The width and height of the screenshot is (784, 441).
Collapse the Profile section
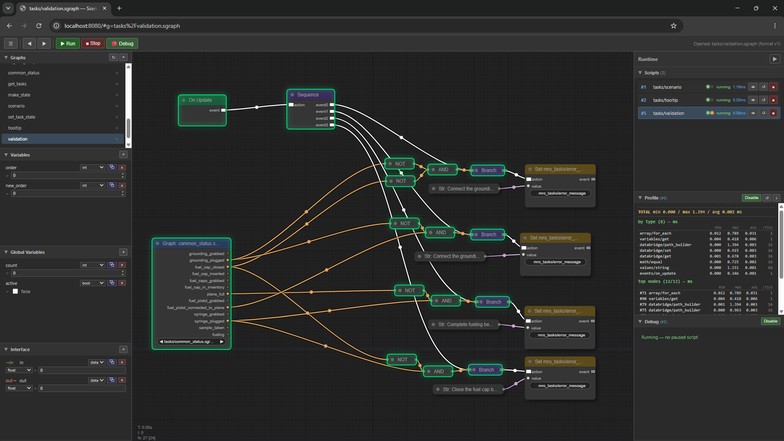pyautogui.click(x=640, y=198)
